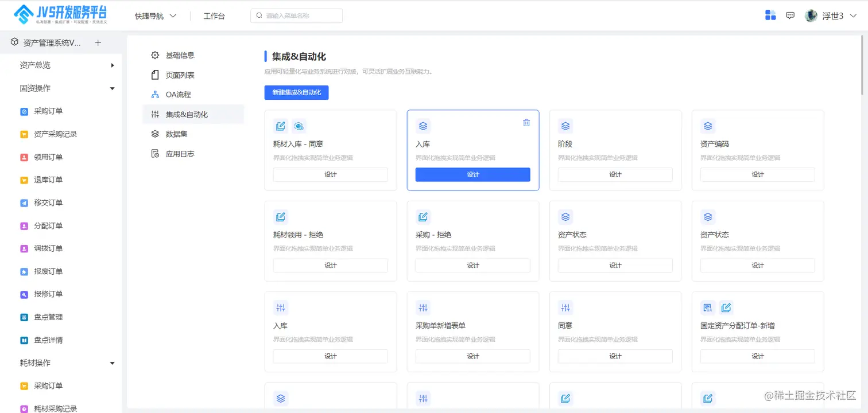The height and width of the screenshot is (413, 868).
Task: Click the gear icon for 基础信息
Action: point(155,56)
